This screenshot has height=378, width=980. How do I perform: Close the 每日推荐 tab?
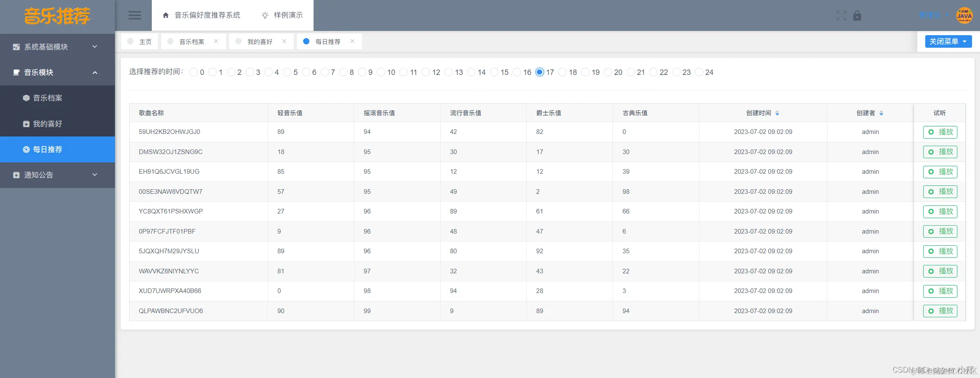[352, 41]
